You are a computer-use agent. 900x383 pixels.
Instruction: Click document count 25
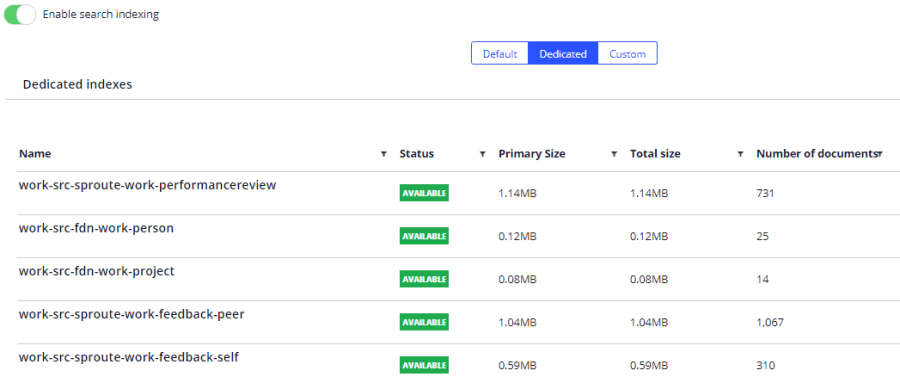point(763,237)
